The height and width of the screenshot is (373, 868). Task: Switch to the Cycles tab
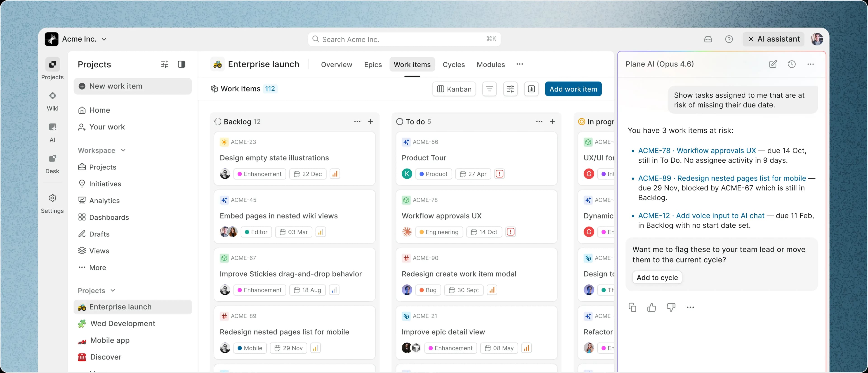[453, 64]
